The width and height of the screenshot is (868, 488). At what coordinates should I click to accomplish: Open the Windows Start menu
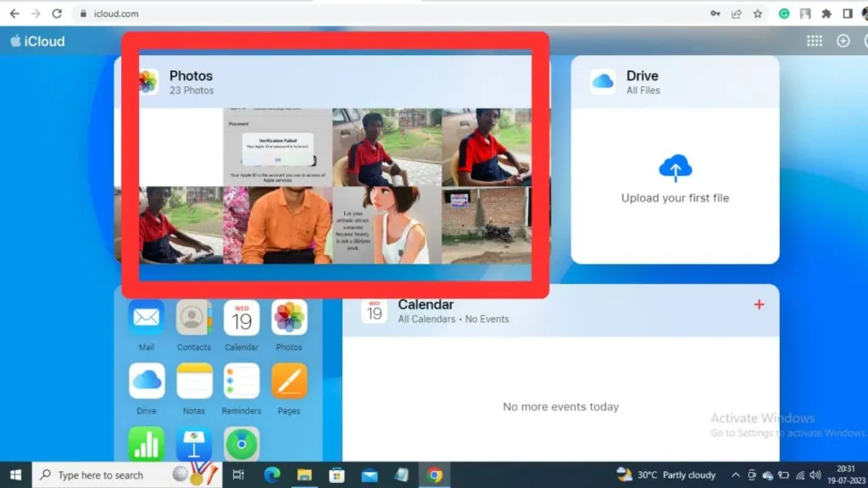click(x=15, y=474)
